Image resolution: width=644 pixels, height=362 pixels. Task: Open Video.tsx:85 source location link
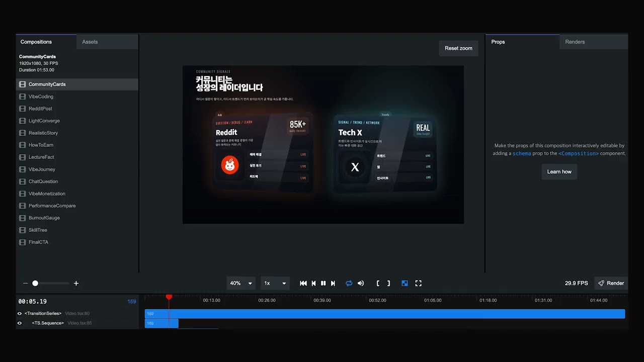click(x=80, y=323)
